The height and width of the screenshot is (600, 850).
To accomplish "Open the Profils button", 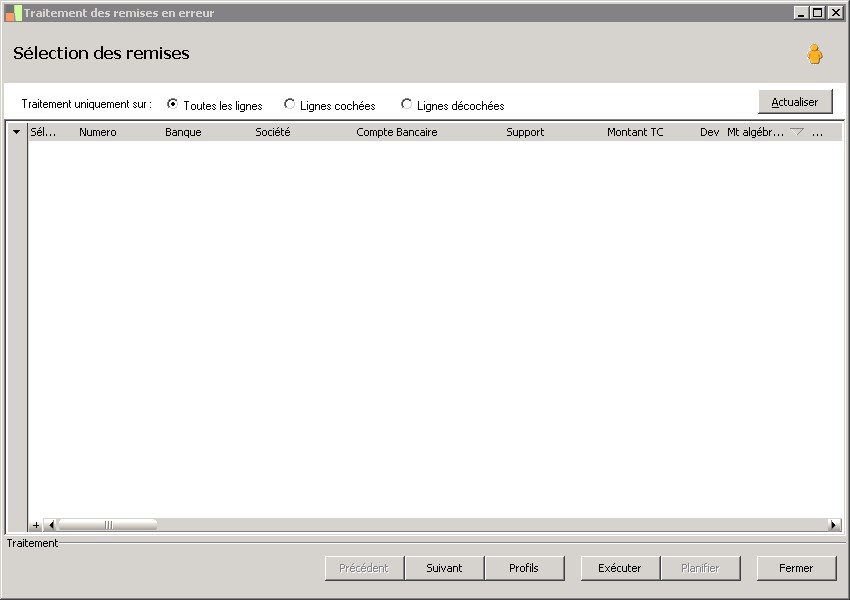I will [x=524, y=568].
